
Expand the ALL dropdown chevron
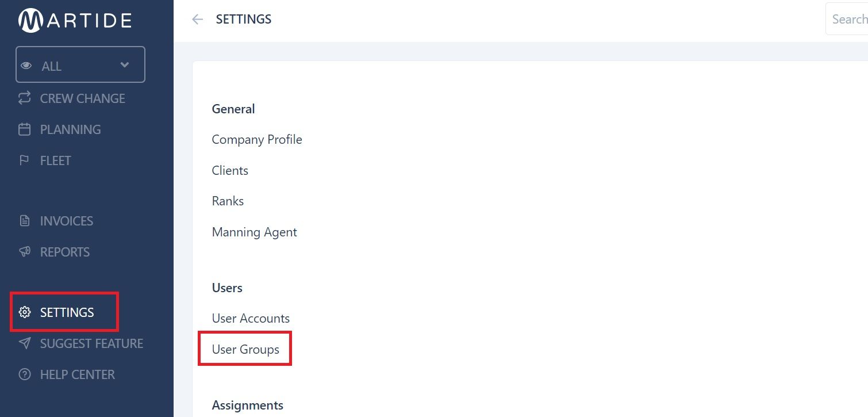click(x=124, y=64)
